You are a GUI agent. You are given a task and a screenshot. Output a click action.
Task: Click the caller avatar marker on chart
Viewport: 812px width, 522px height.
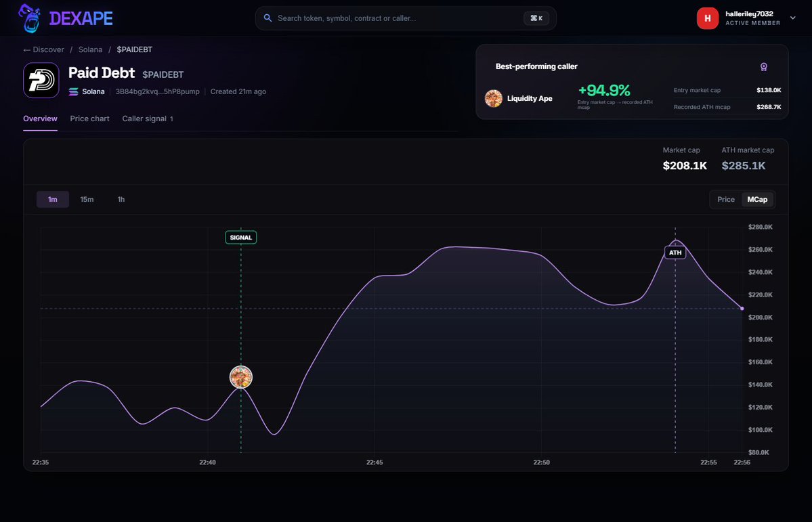tap(241, 377)
